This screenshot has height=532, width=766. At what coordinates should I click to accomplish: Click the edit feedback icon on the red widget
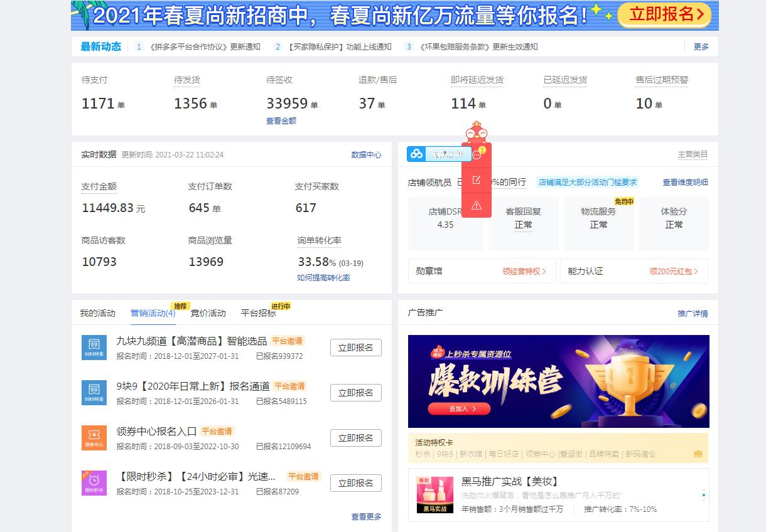[477, 179]
